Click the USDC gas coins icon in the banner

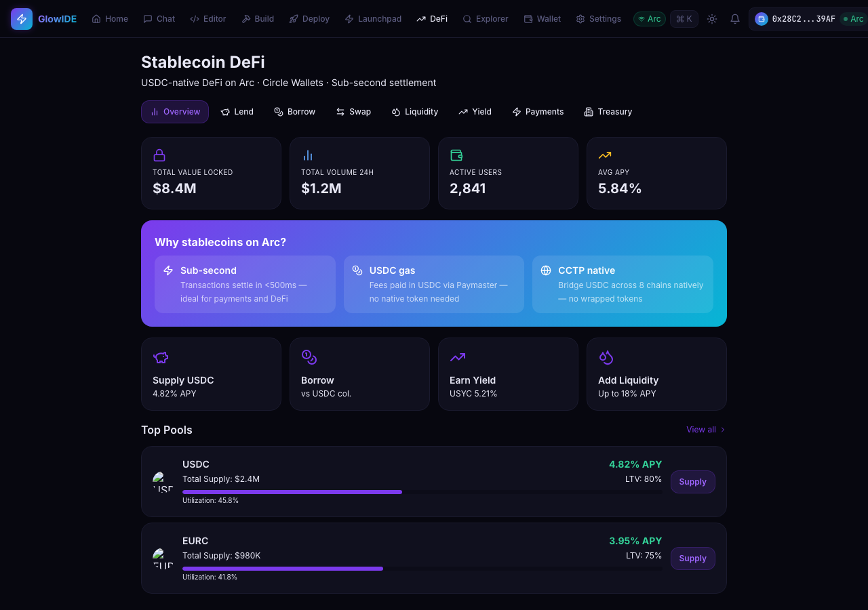(357, 270)
